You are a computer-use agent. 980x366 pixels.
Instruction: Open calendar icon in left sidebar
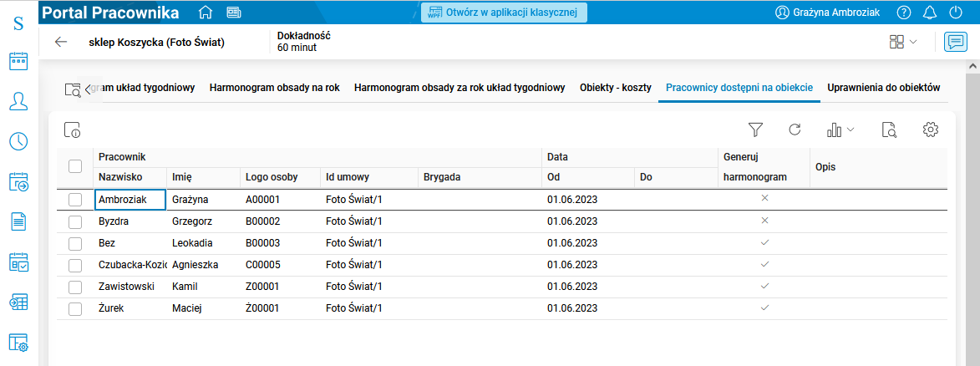click(x=18, y=62)
